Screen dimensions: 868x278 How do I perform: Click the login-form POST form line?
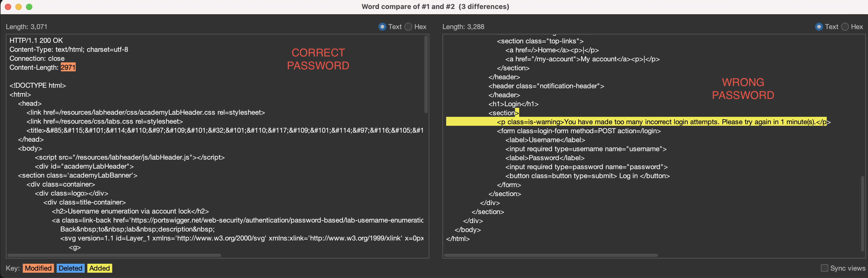coord(578,131)
